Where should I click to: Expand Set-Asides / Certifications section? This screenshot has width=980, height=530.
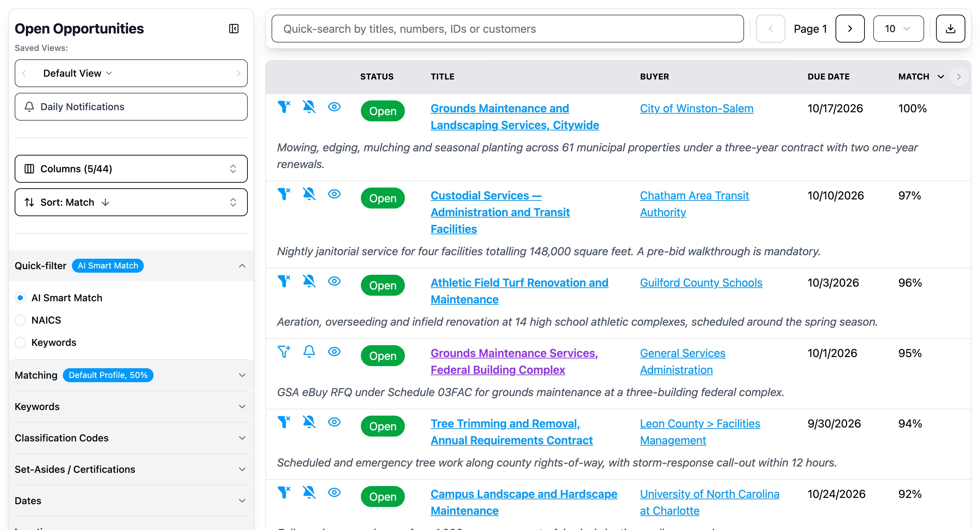pos(242,469)
